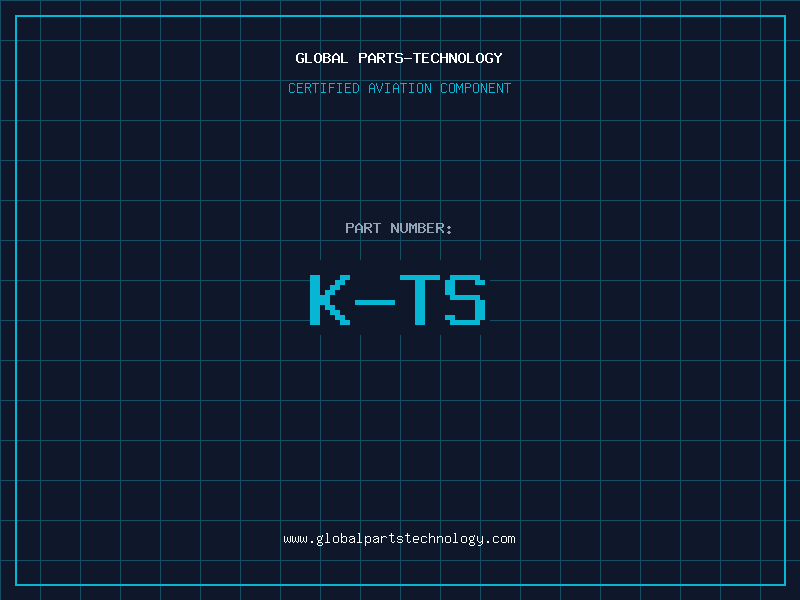Click the PART NUMBER: label
The width and height of the screenshot is (800, 600).
pos(399,228)
